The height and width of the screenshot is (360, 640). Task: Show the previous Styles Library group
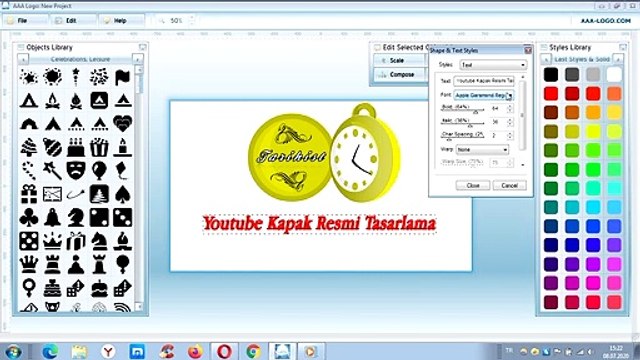pos(546,60)
